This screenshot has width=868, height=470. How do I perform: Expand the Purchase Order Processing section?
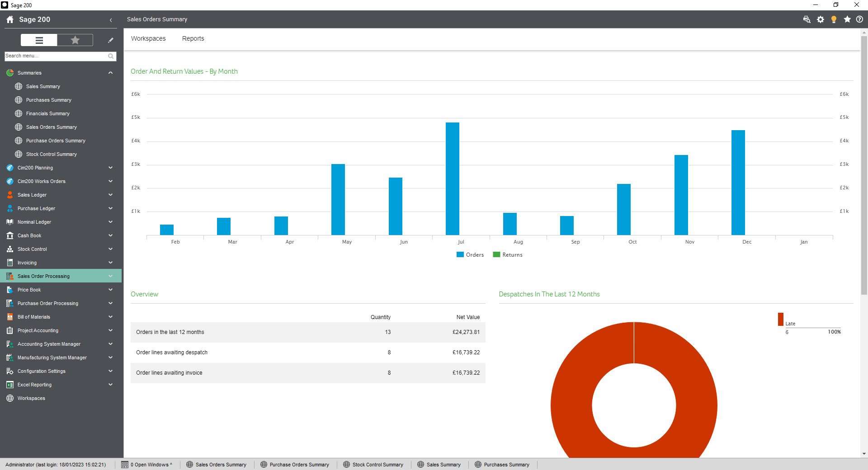point(110,303)
